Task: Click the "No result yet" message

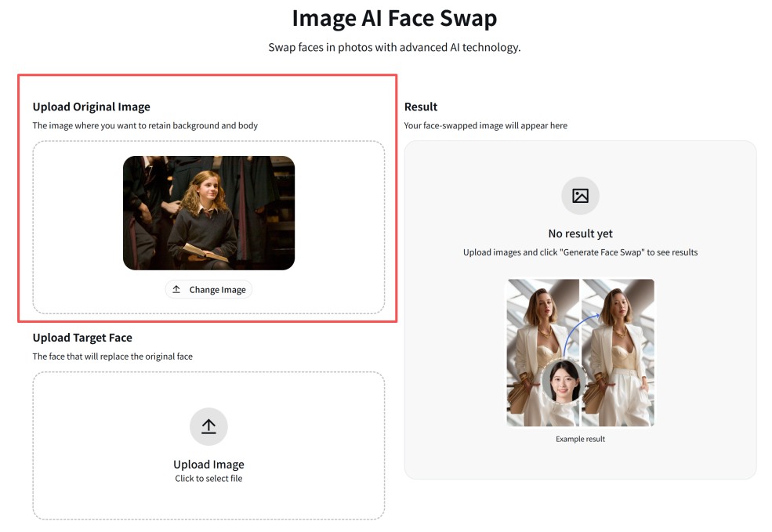Action: coord(580,233)
